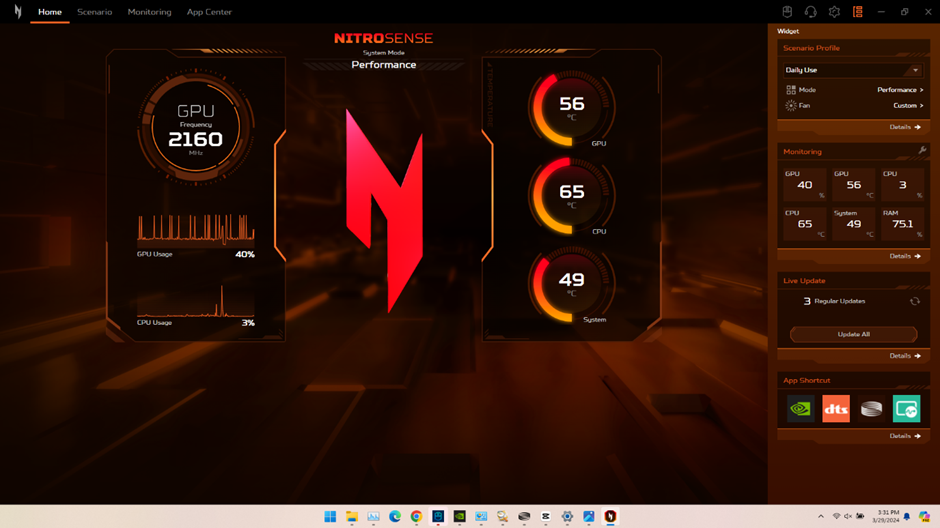Launch the NVIDIA app shortcut
Viewport: 940px width, 528px height.
800,409
